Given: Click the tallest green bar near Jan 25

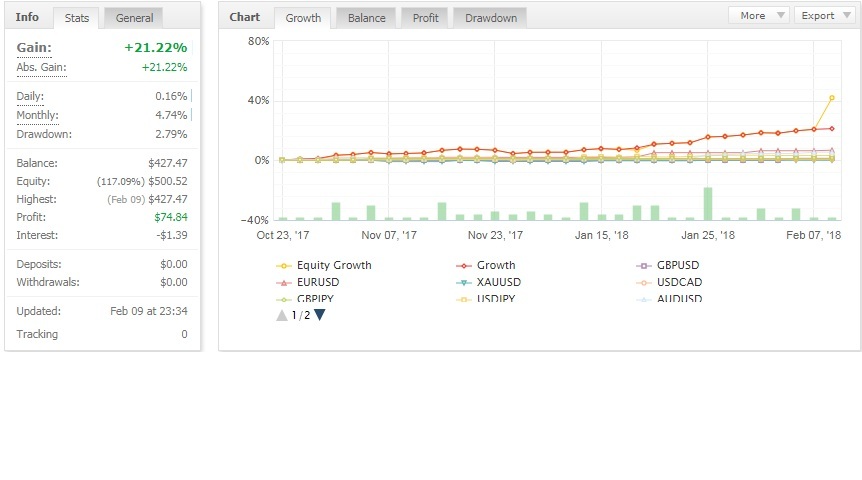Looking at the screenshot, I should 708,204.
